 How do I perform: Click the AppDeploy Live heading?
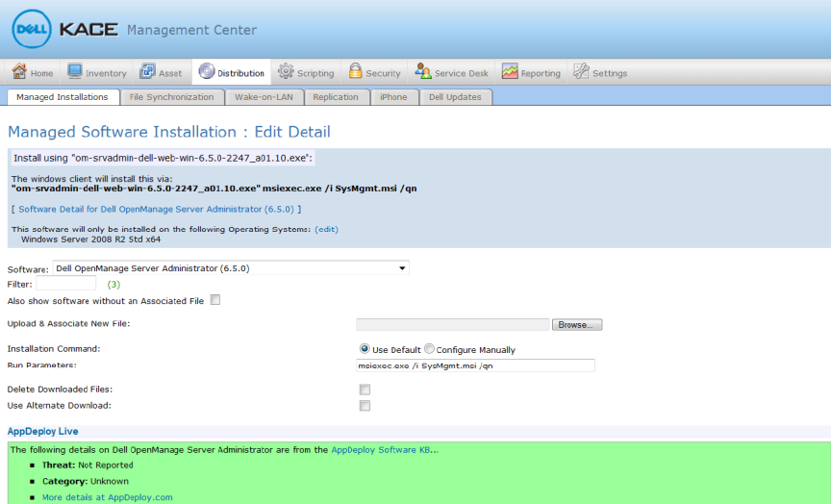tap(43, 432)
